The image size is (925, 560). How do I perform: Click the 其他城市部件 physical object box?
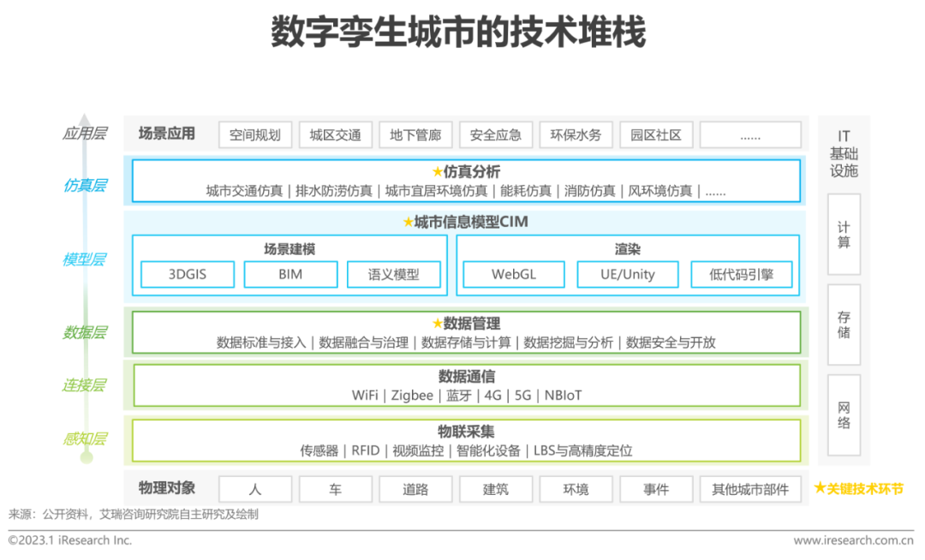(x=750, y=489)
